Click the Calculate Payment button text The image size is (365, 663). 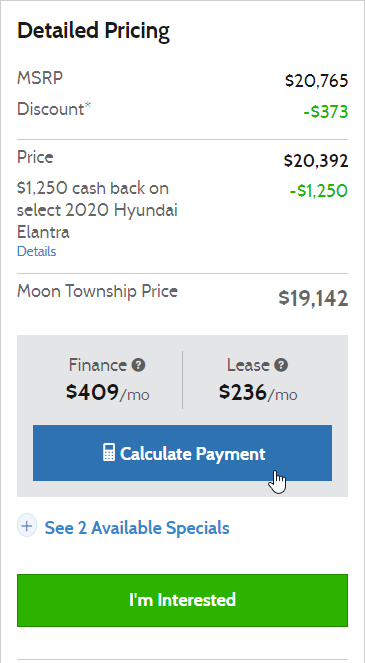point(192,453)
